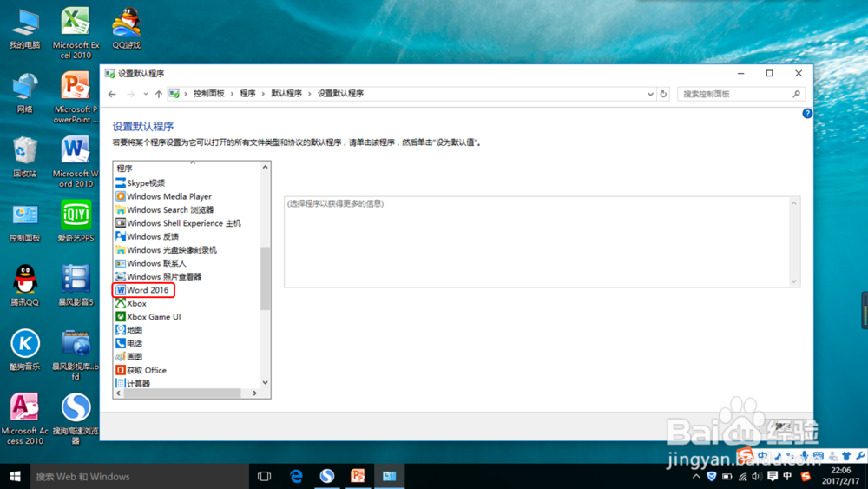The width and height of the screenshot is (868, 489).
Task: Go back using the back arrow
Action: (x=112, y=94)
